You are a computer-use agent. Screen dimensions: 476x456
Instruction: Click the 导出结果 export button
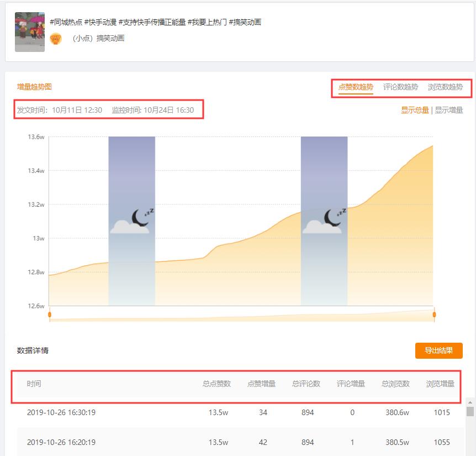(x=439, y=350)
